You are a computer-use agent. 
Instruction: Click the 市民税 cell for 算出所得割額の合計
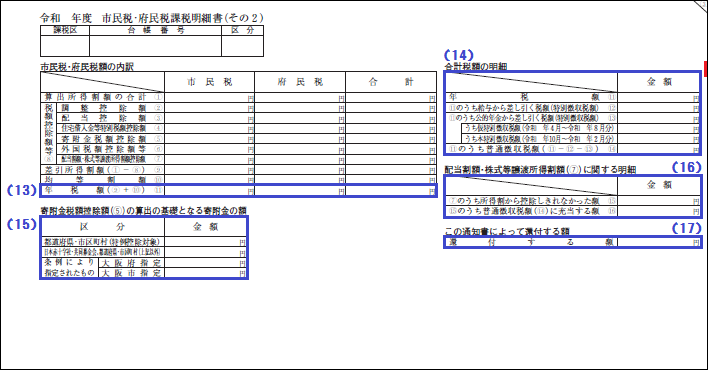tap(210, 97)
